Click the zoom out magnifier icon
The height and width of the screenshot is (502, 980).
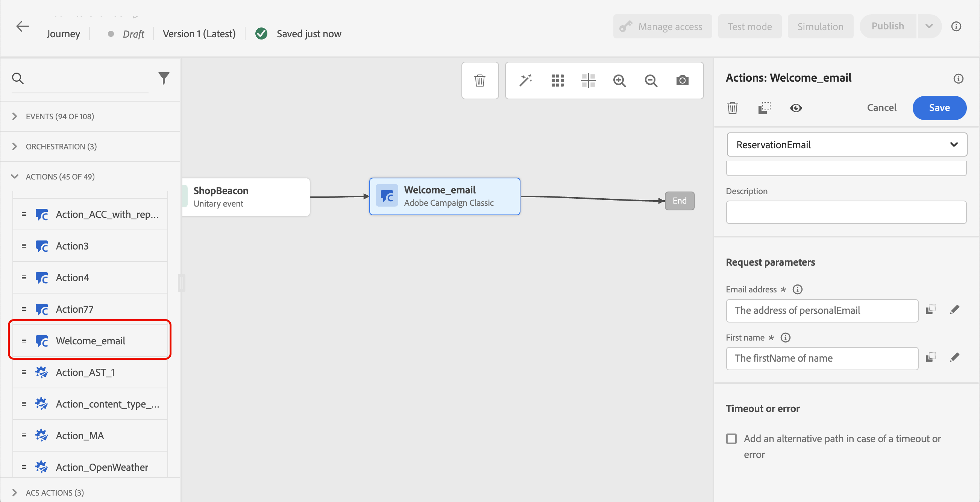[651, 80]
